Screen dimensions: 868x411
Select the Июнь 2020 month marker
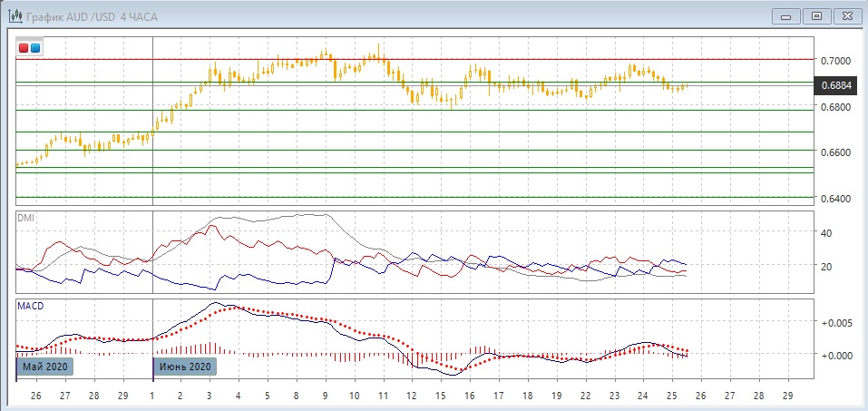click(185, 367)
